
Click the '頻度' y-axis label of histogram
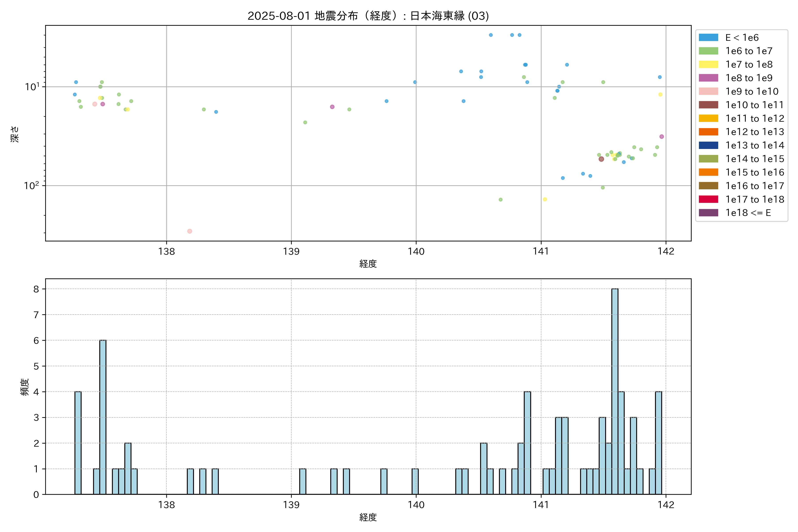(x=24, y=387)
